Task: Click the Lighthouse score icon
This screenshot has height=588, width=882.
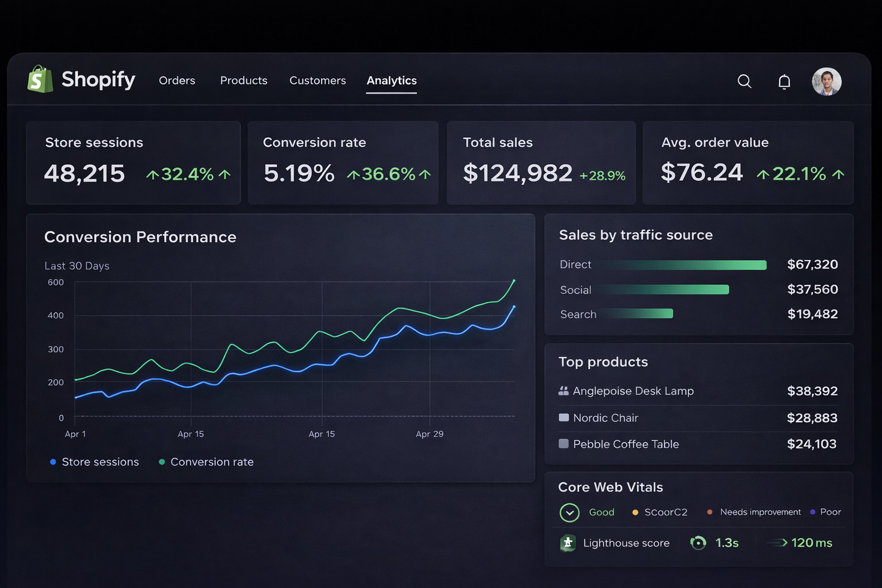Action: click(568, 543)
